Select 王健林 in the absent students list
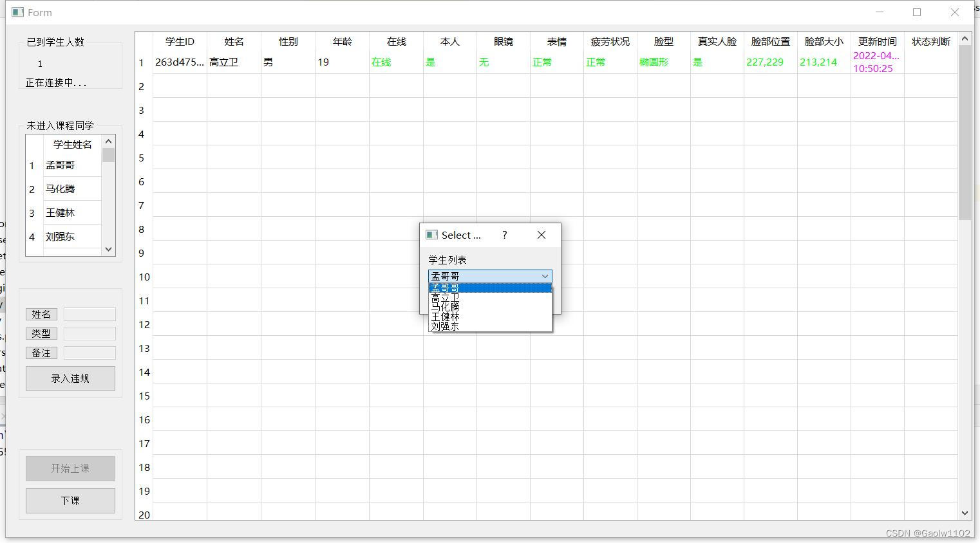Screen dimensions: 980x543 pyautogui.click(x=72, y=213)
